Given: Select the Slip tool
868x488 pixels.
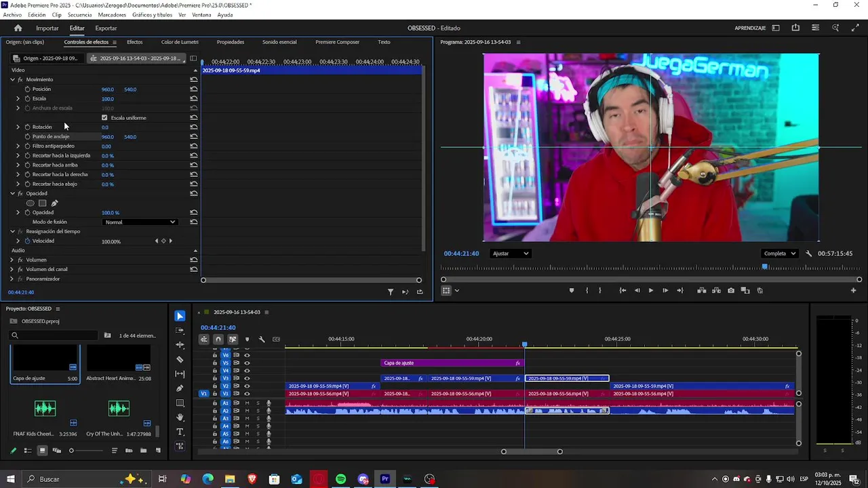Looking at the screenshot, I should (x=180, y=373).
